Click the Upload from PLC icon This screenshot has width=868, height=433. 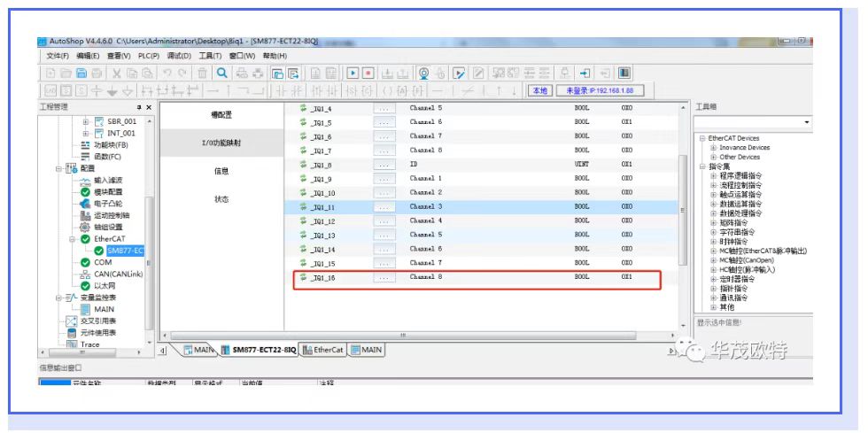click(403, 73)
